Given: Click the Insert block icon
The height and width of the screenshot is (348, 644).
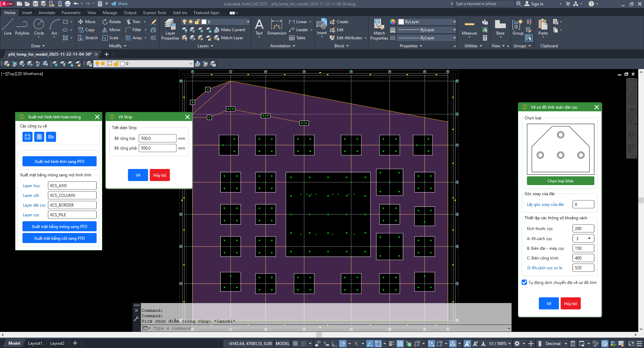Looking at the screenshot, I should point(321,27).
